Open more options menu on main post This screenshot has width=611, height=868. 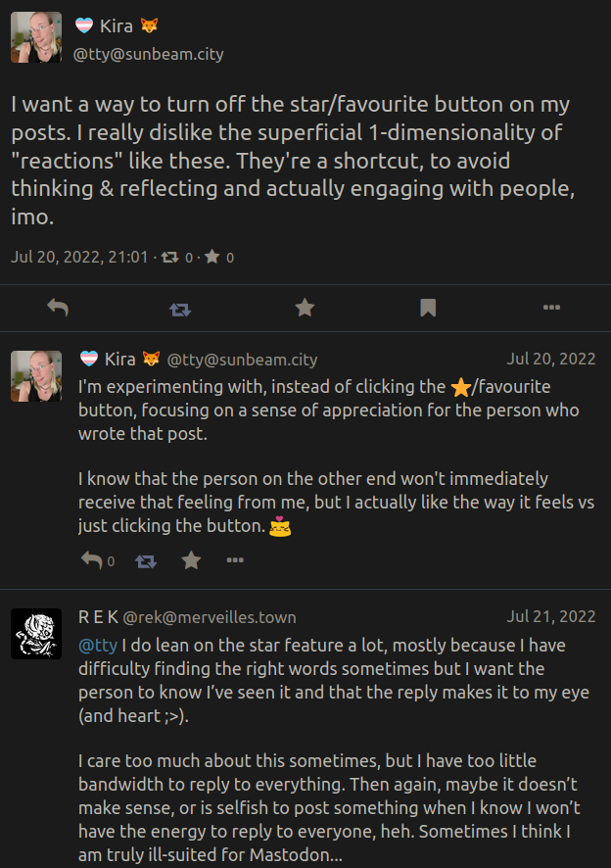[551, 309]
